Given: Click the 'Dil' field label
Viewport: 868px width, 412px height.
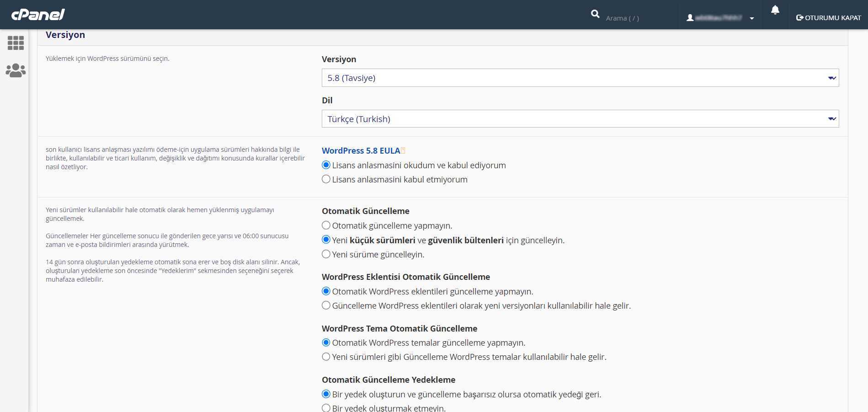Looking at the screenshot, I should [x=327, y=100].
